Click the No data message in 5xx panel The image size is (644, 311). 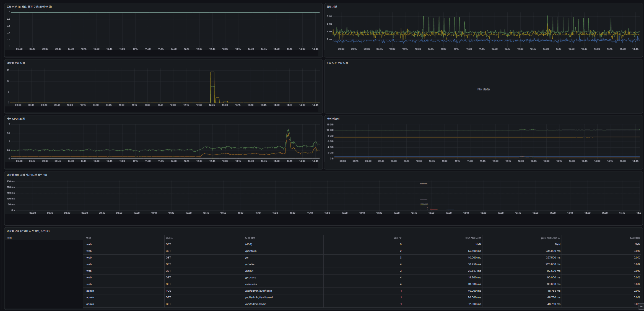pyautogui.click(x=483, y=89)
